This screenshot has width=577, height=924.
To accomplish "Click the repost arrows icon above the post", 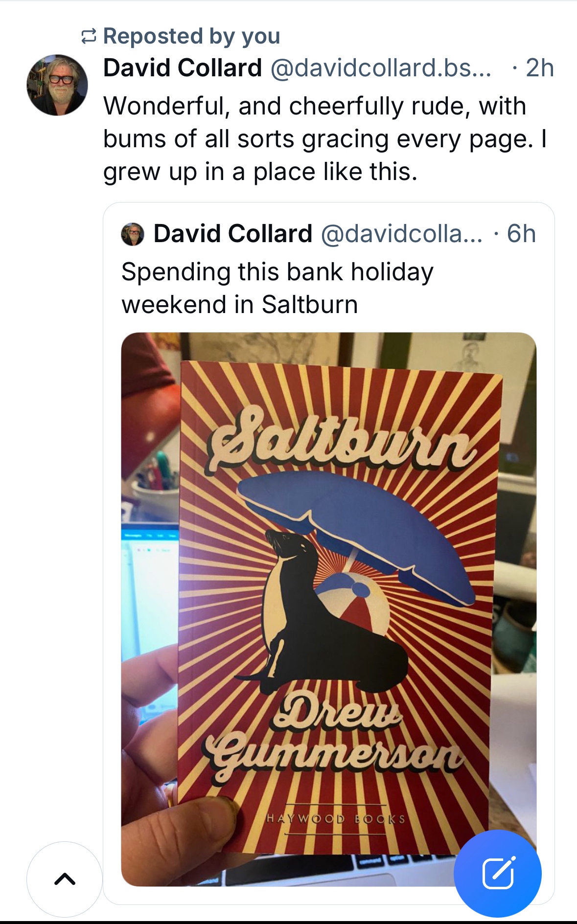I will click(89, 36).
